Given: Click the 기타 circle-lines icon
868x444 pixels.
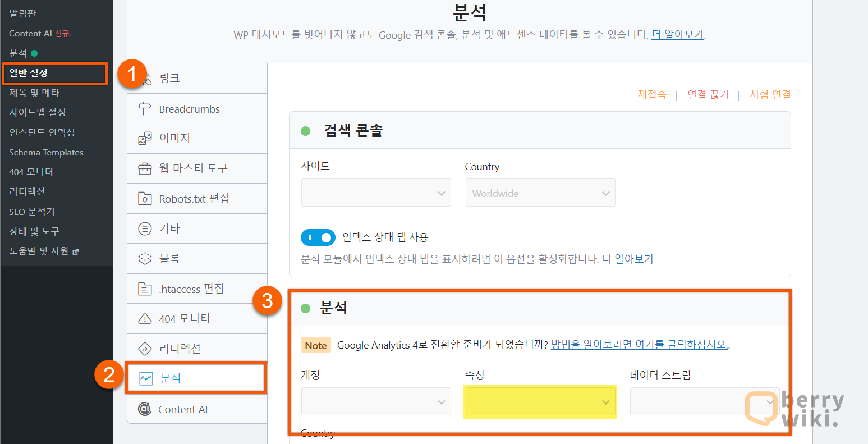Looking at the screenshot, I should pyautogui.click(x=145, y=228).
